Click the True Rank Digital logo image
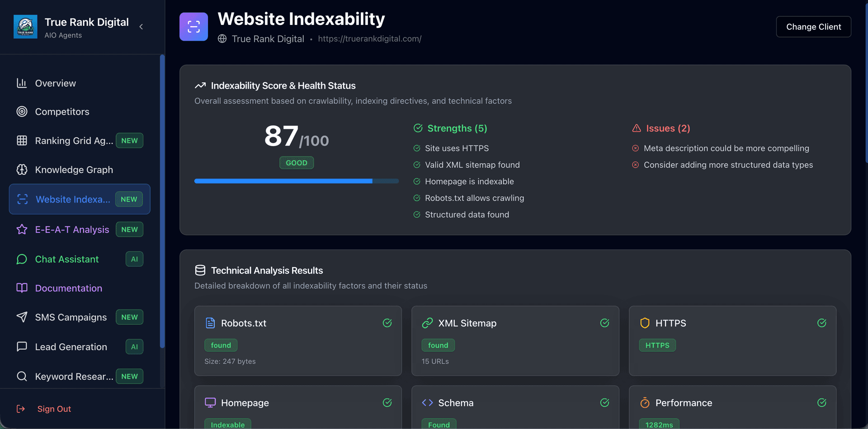 (25, 27)
